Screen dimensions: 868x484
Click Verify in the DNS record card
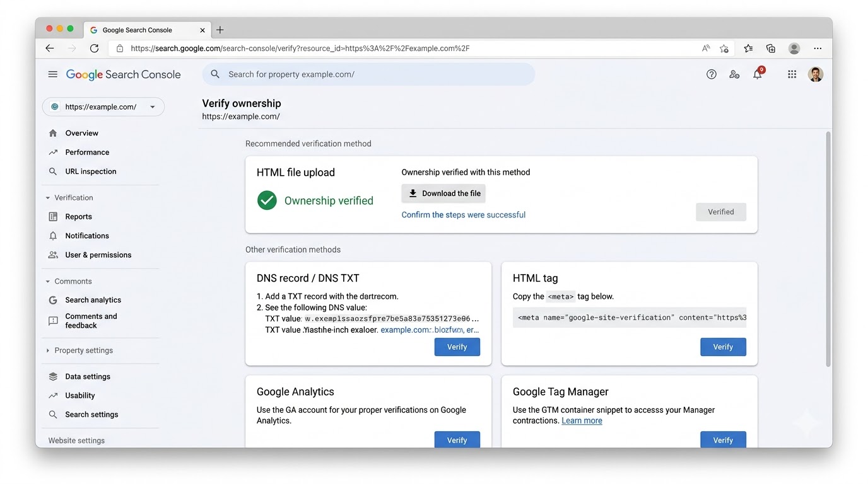(x=457, y=347)
